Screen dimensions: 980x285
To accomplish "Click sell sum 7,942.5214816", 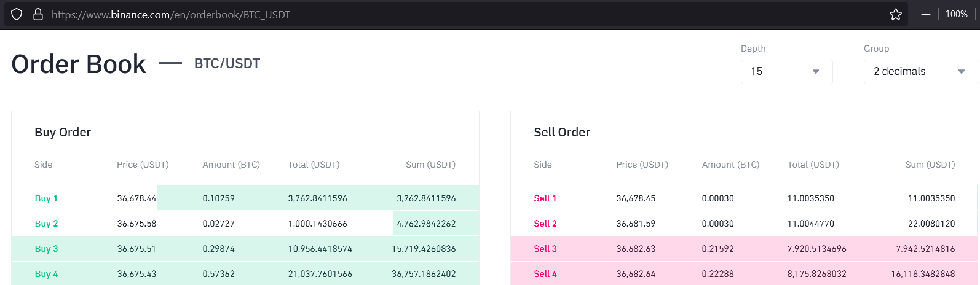I will [x=925, y=249].
